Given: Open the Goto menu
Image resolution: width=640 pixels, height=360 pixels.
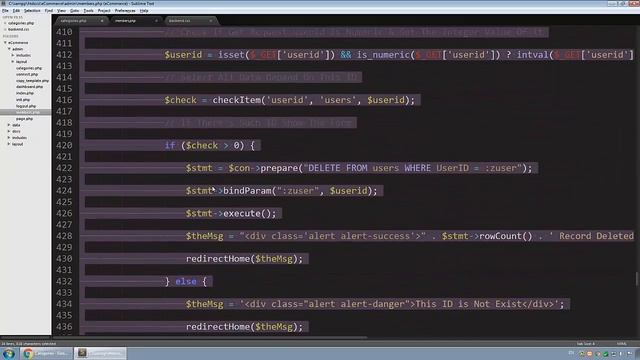Looking at the screenshot, I should click(74, 11).
